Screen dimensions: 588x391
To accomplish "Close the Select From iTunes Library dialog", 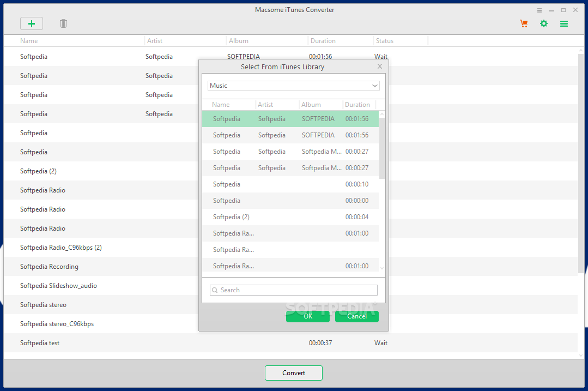I will (380, 67).
